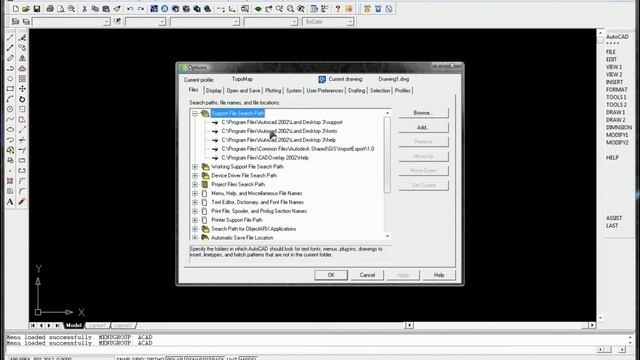Click the first-layout-tab navigation arrow
Viewport: 640px width, 360px height.
click(x=33, y=325)
